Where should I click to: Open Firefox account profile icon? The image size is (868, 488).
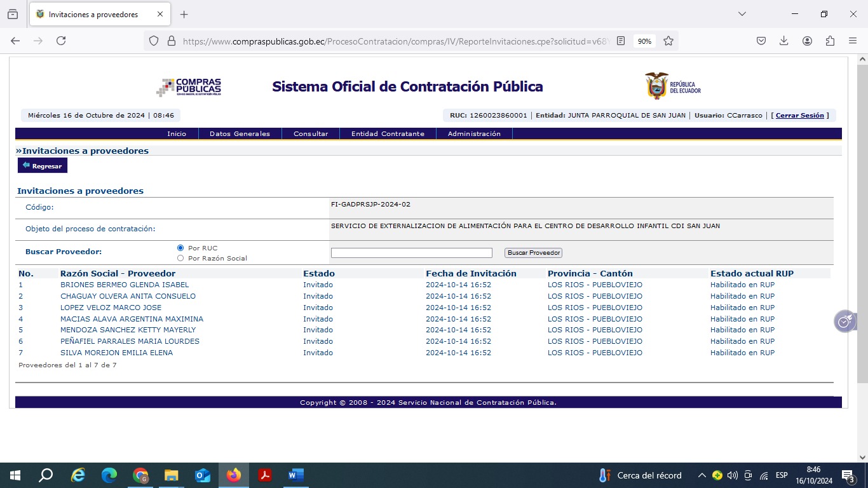pyautogui.click(x=807, y=41)
